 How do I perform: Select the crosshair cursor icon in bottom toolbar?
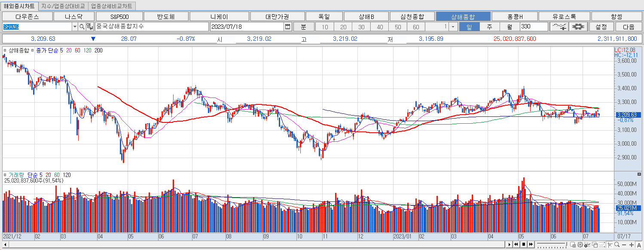[x=610, y=245]
